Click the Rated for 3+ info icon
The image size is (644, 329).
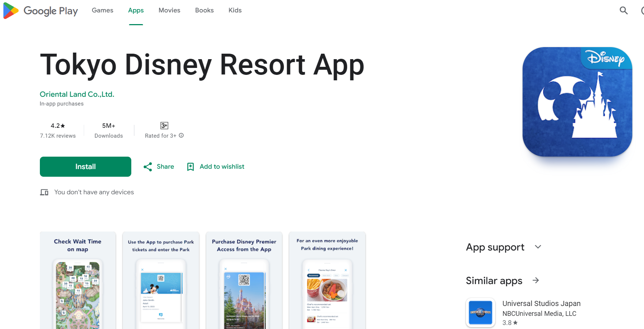pos(181,135)
